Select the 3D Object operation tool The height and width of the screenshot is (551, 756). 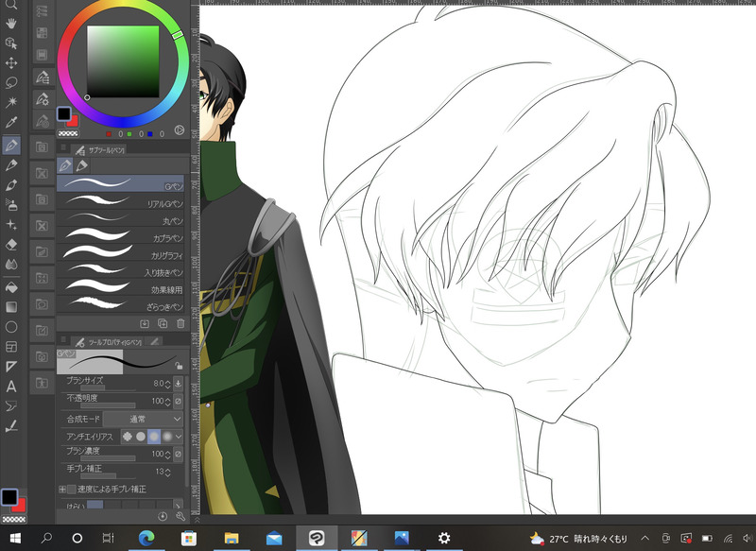(11, 43)
